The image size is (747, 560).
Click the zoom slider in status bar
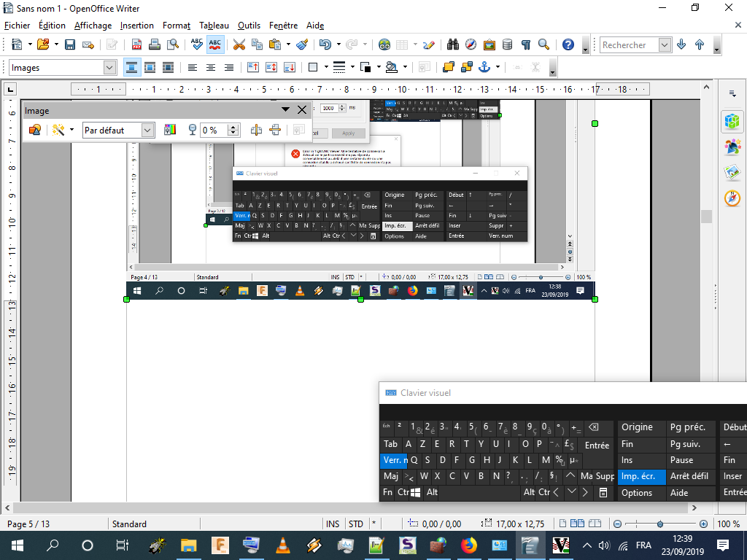(x=660, y=524)
